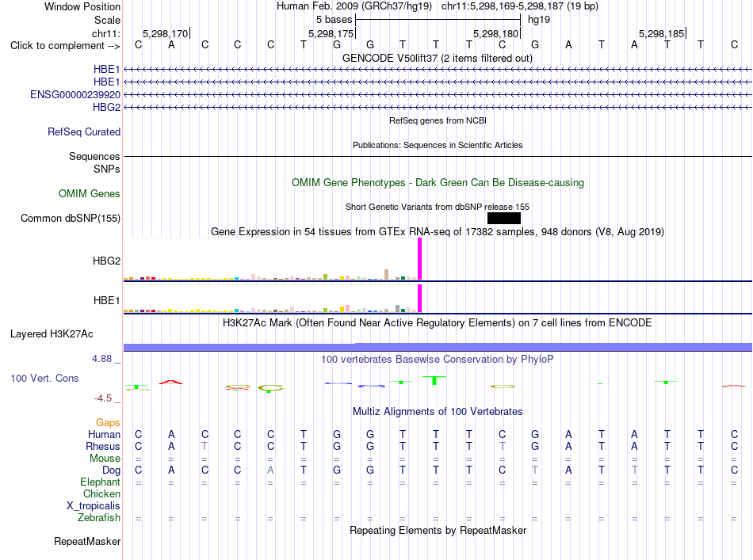
Task: Select the Mouse alignment row label
Action: 105,459
